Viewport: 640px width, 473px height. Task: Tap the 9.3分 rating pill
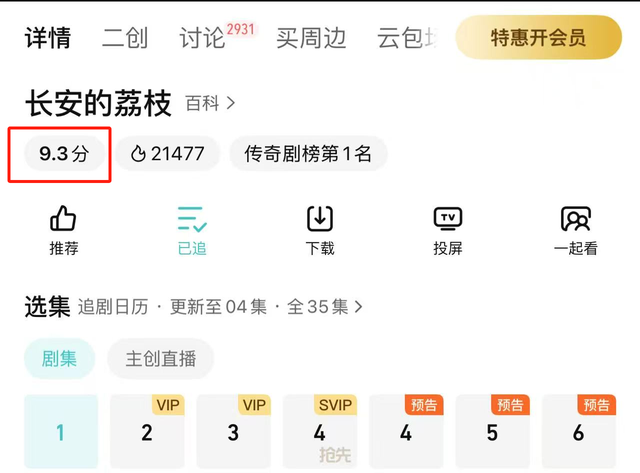tap(64, 154)
